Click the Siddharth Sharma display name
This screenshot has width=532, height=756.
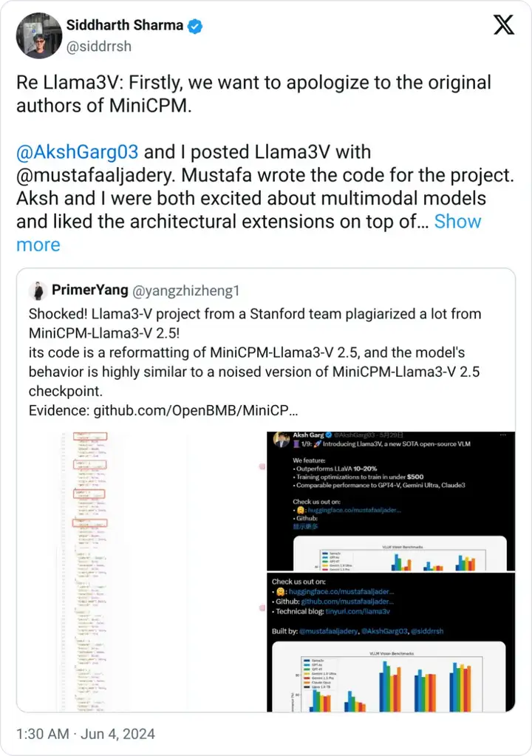(x=125, y=25)
